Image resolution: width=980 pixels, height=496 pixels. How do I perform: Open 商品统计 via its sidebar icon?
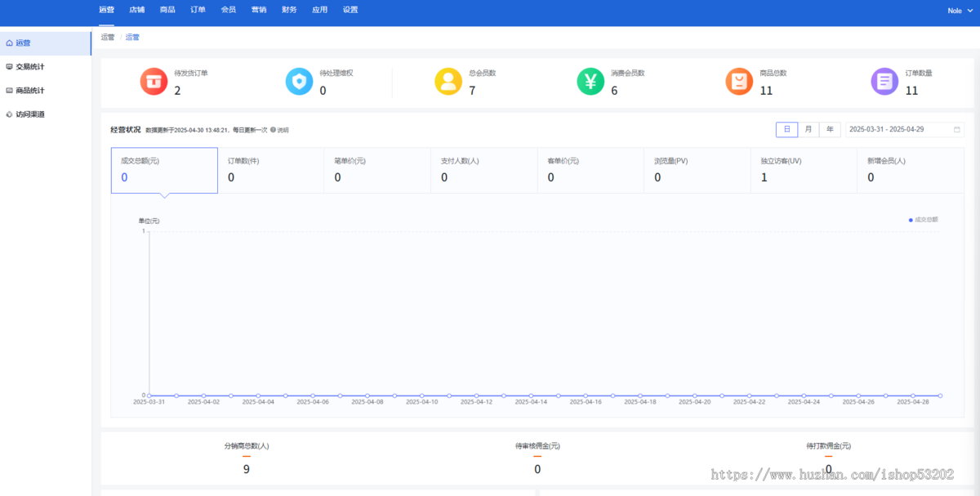point(9,91)
